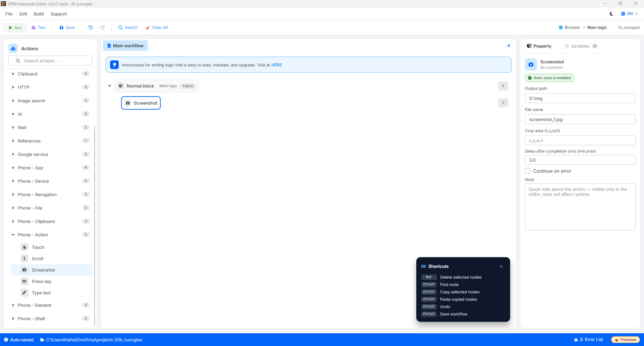Click the redo arrow icon in toolbar
The image size is (644, 346).
(103, 27)
